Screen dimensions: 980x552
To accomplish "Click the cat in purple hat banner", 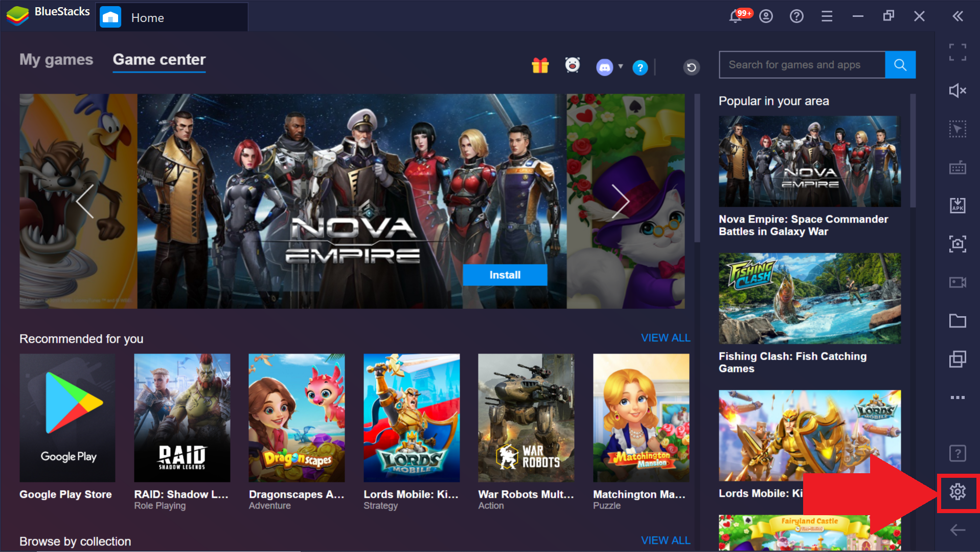I will [x=626, y=201].
